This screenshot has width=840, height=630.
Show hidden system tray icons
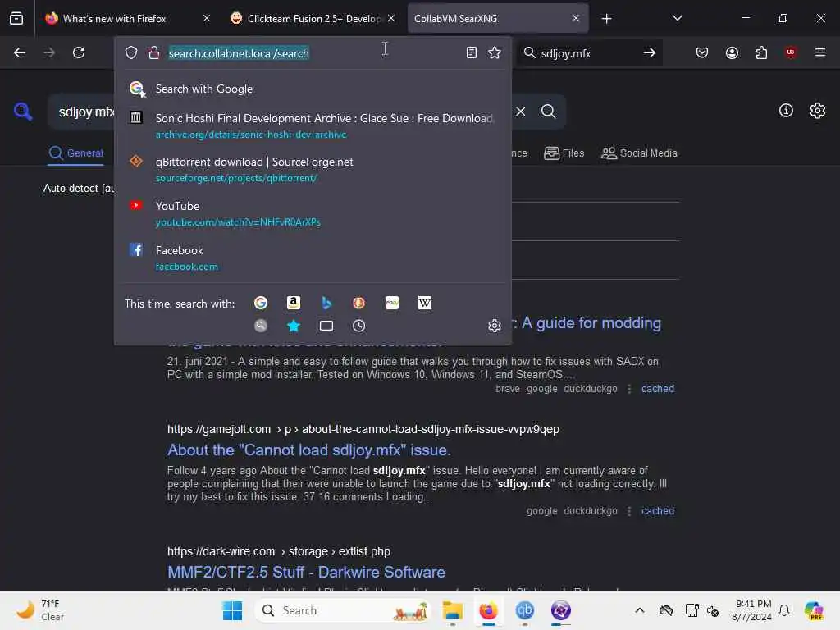[x=640, y=610]
